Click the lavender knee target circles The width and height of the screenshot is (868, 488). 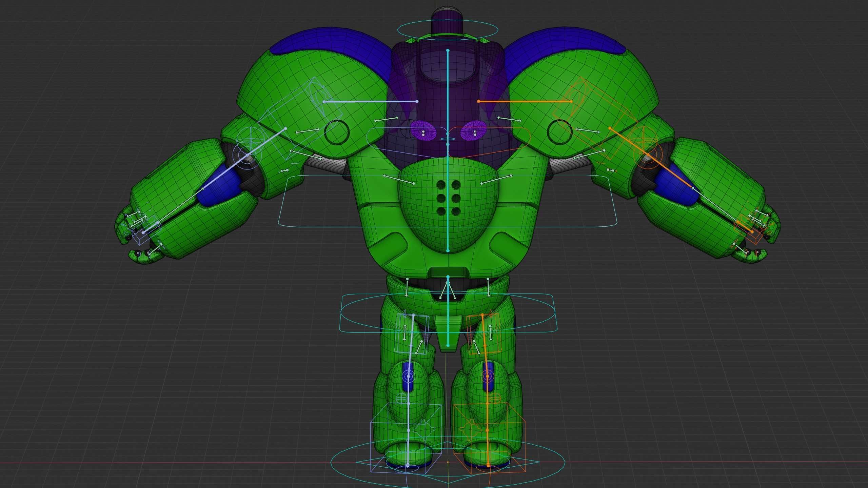tap(409, 376)
